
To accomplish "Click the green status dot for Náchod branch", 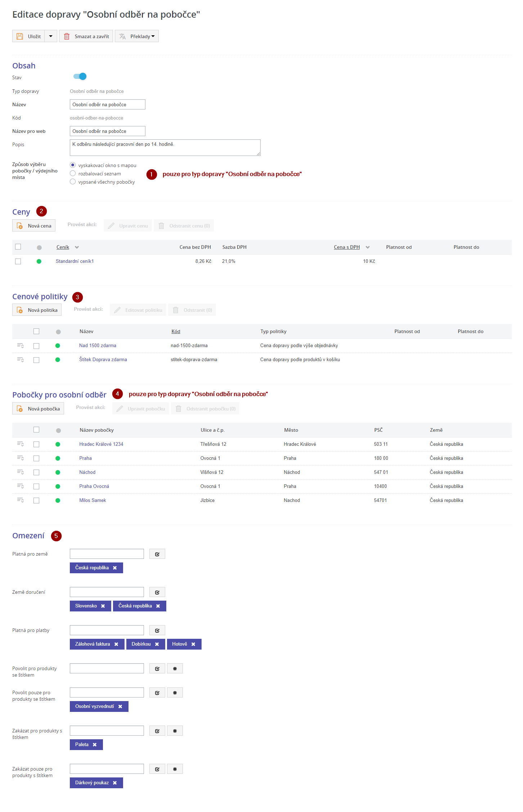I will pos(58,472).
